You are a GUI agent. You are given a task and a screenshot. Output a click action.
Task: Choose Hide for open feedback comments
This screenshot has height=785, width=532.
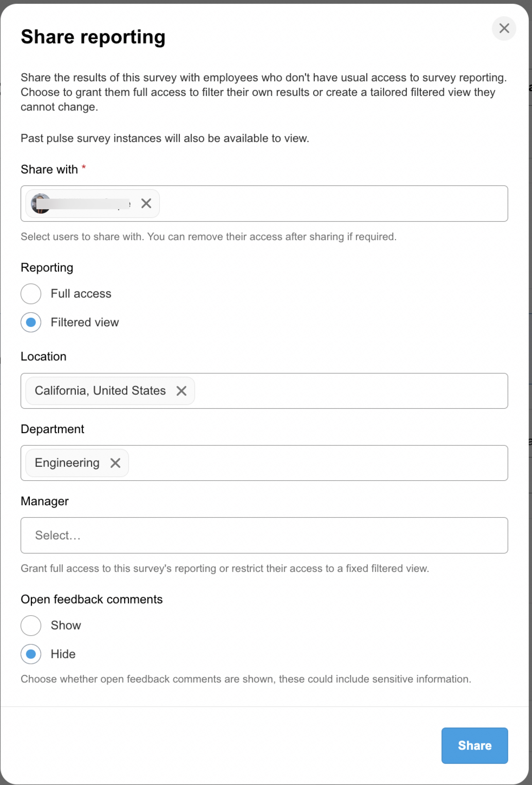coord(31,654)
